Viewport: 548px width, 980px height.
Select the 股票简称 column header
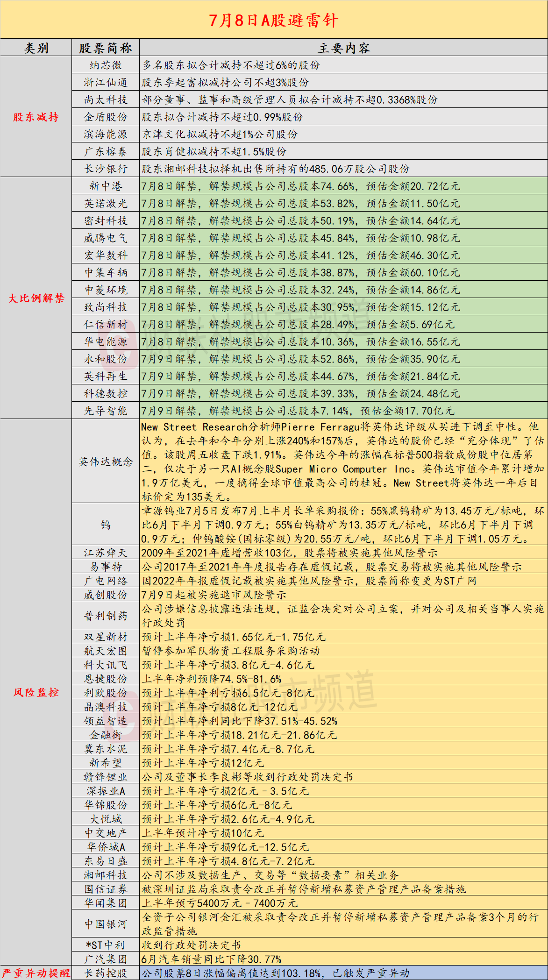(106, 48)
